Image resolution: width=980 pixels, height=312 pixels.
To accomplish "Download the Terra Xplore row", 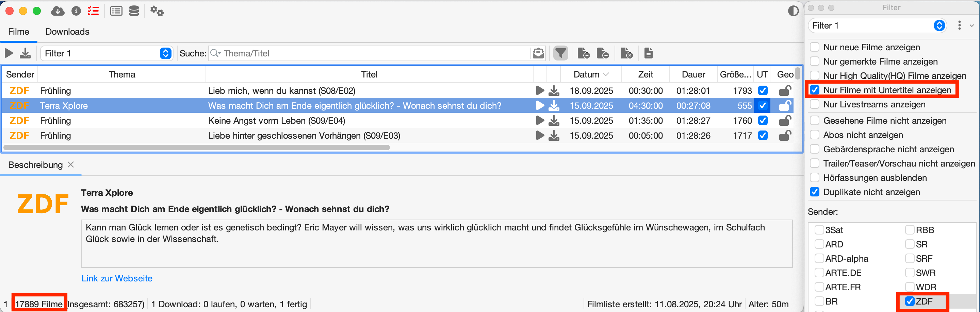I will coord(554,106).
